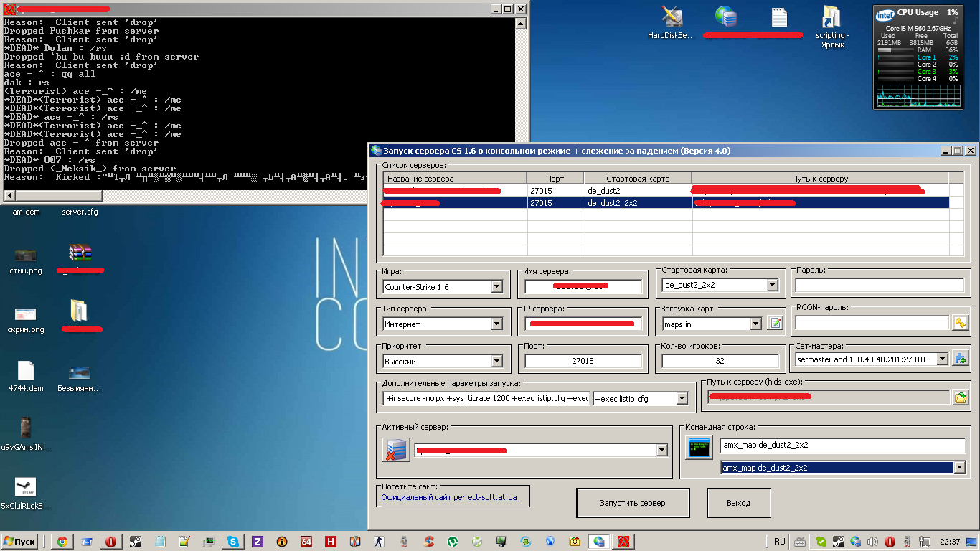
Task: Click the RCON password key icon
Action: pyautogui.click(x=960, y=324)
